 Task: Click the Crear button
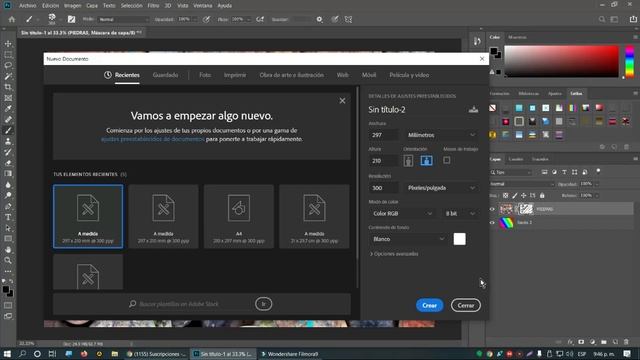[429, 305]
